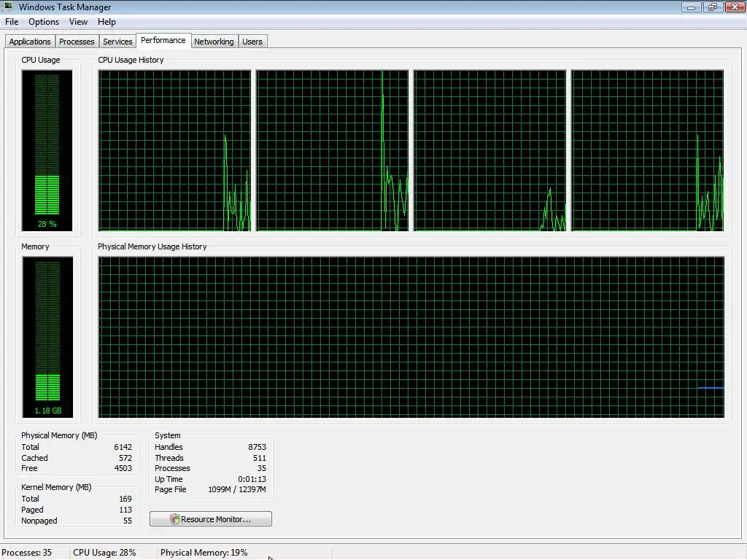Open the Options menu
Image resolution: width=747 pixels, height=560 pixels.
[x=43, y=22]
